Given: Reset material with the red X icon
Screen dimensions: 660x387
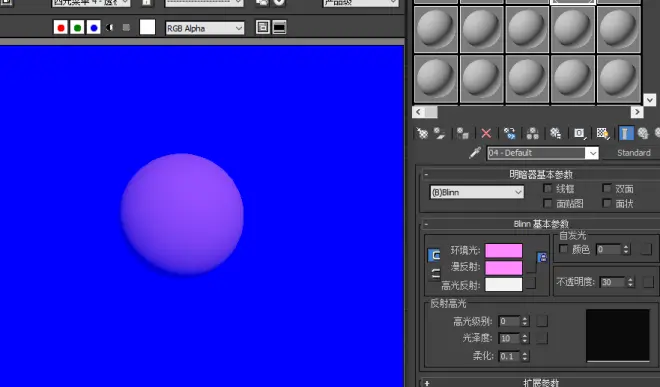Looking at the screenshot, I should [x=486, y=133].
